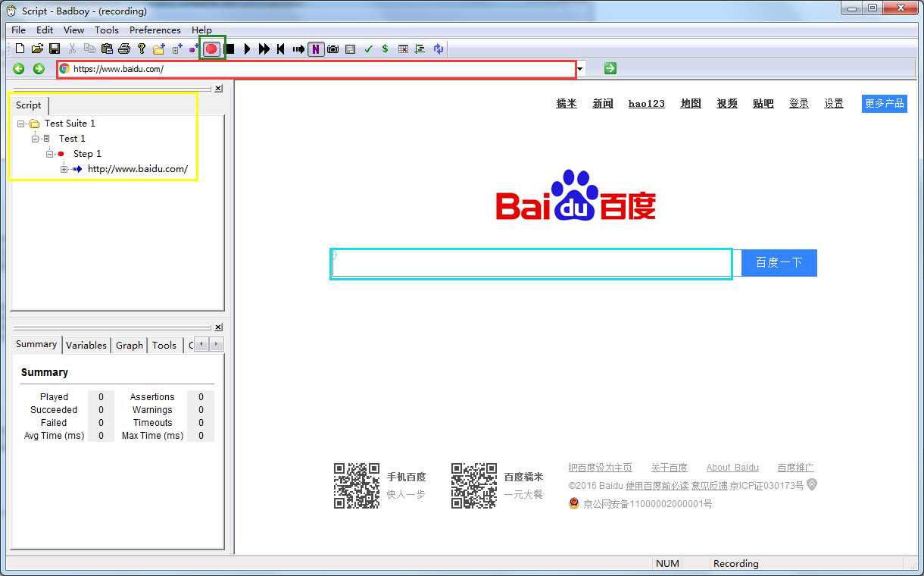Open the Edit menu
Image resolution: width=924 pixels, height=576 pixels.
(x=45, y=30)
